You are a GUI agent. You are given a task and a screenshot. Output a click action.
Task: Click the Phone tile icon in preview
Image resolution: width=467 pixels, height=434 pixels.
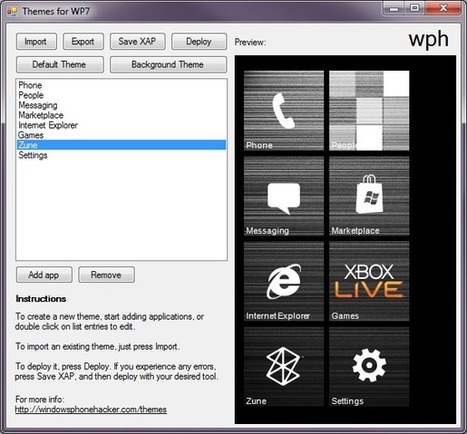click(284, 110)
